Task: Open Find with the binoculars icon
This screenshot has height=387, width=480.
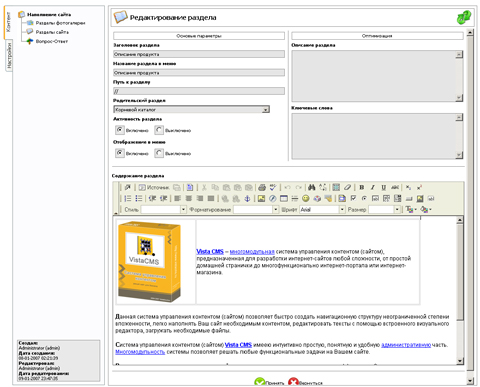Action: pyautogui.click(x=311, y=187)
